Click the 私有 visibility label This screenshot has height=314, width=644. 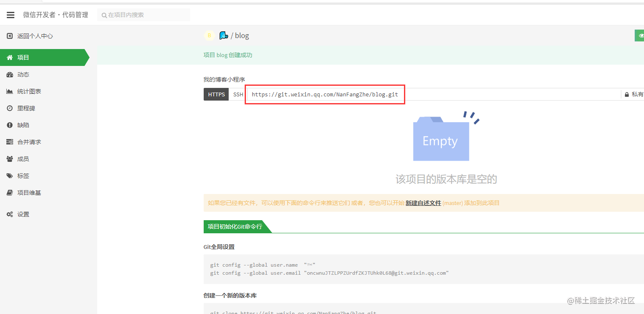[638, 94]
